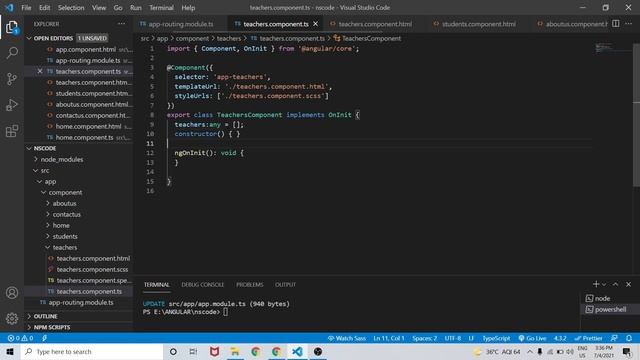Open the Search view in activity bar
This screenshot has width=640, height=360.
[12, 53]
